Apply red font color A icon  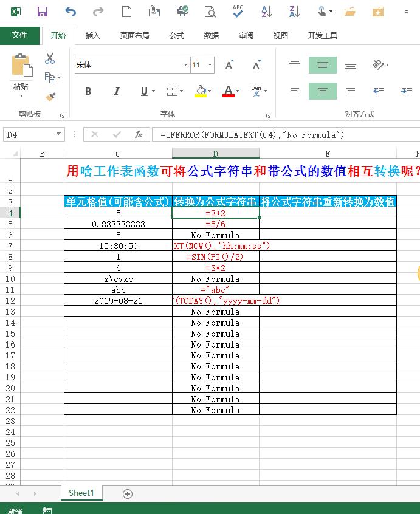coord(229,91)
